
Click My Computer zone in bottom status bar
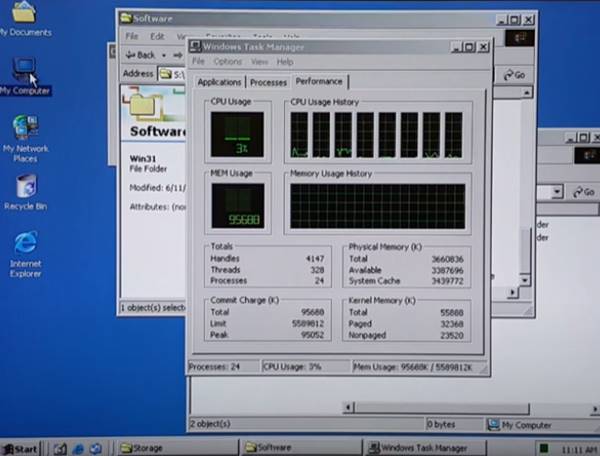pos(519,425)
